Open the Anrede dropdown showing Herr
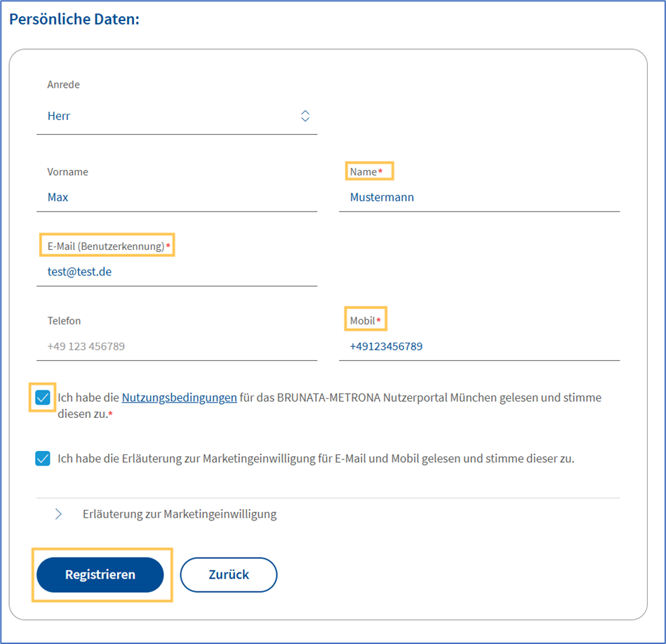The image size is (666, 644). pos(177,116)
